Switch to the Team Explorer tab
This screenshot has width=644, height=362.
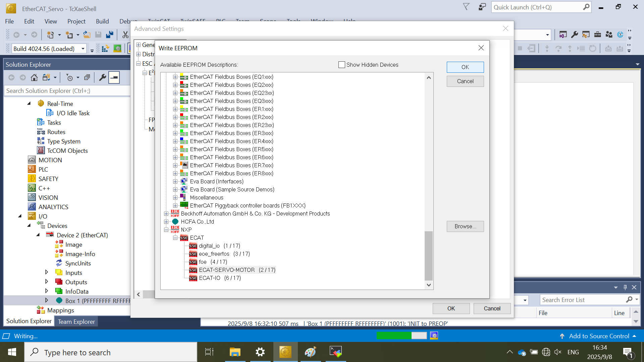pos(76,321)
